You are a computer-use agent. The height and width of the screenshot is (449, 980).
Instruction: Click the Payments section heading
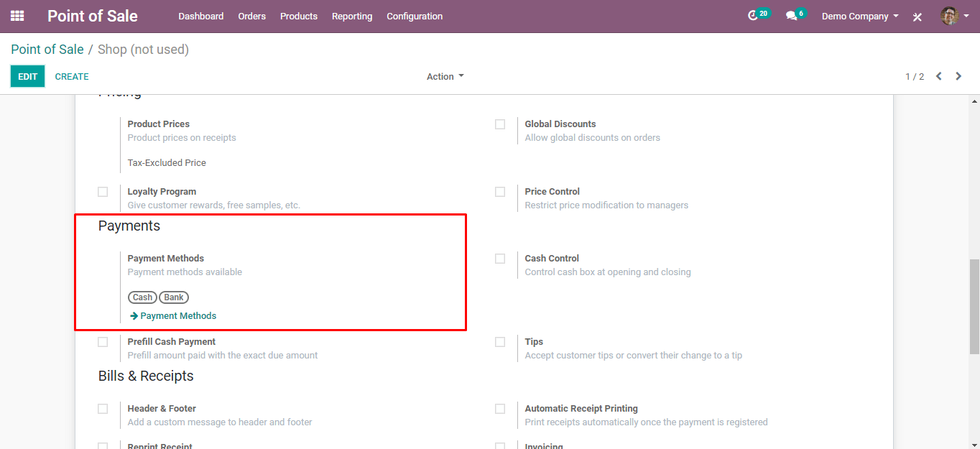129,226
